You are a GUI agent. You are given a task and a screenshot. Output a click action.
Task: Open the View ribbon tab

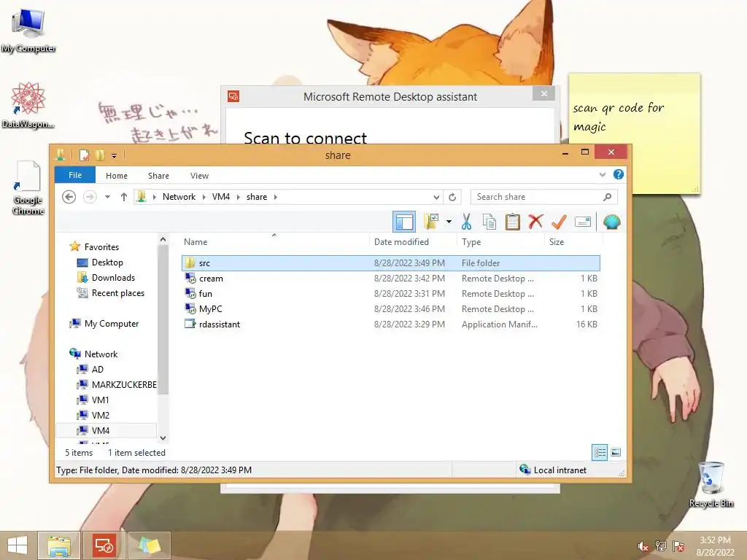pyautogui.click(x=199, y=176)
